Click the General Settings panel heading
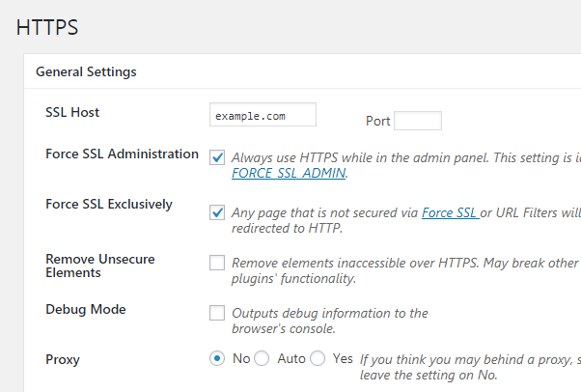Image resolution: width=581 pixels, height=392 pixels. coord(86,71)
